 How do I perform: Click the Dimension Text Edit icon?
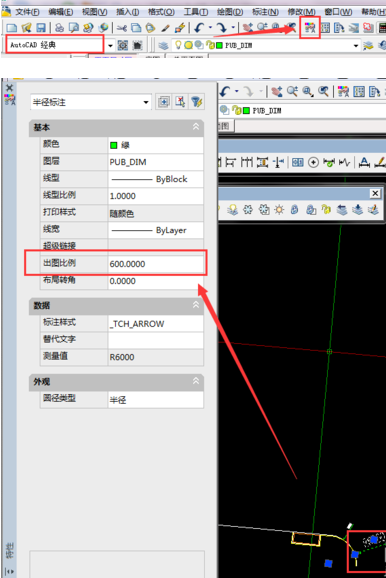pyautogui.click(x=364, y=162)
